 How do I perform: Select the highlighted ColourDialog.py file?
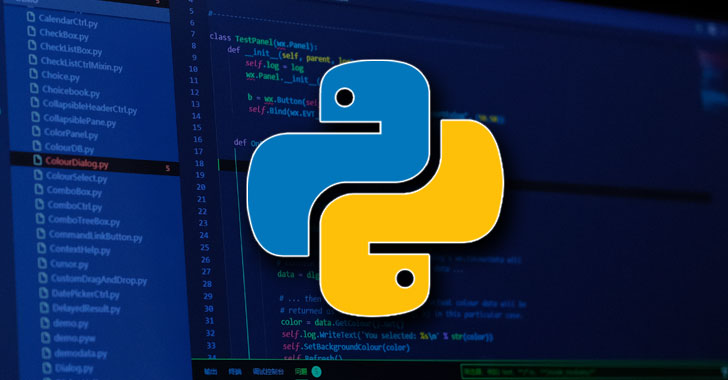point(77,163)
